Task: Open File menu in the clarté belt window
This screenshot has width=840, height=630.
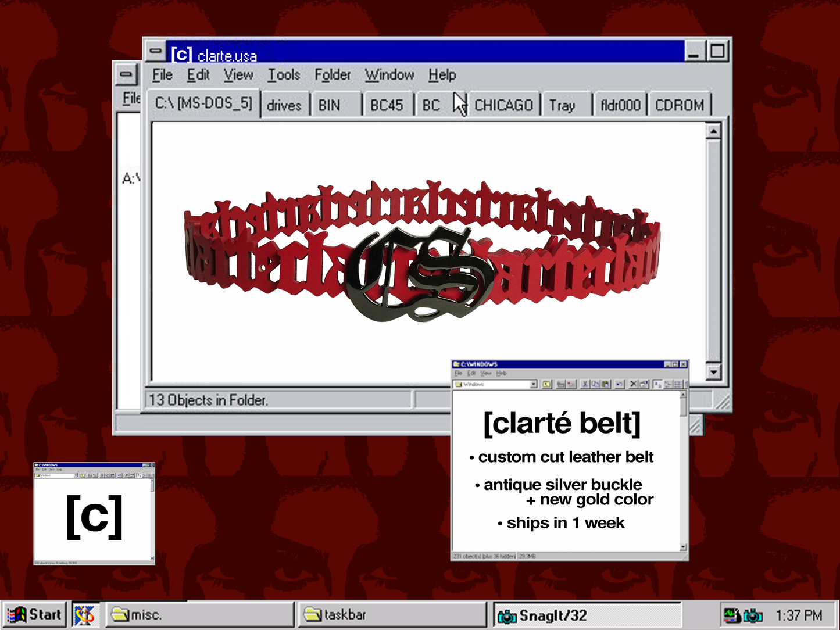Action: [x=458, y=373]
